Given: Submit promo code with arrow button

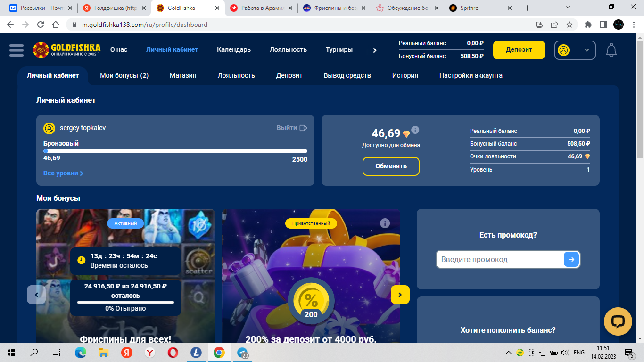Looking at the screenshot, I should (571, 259).
